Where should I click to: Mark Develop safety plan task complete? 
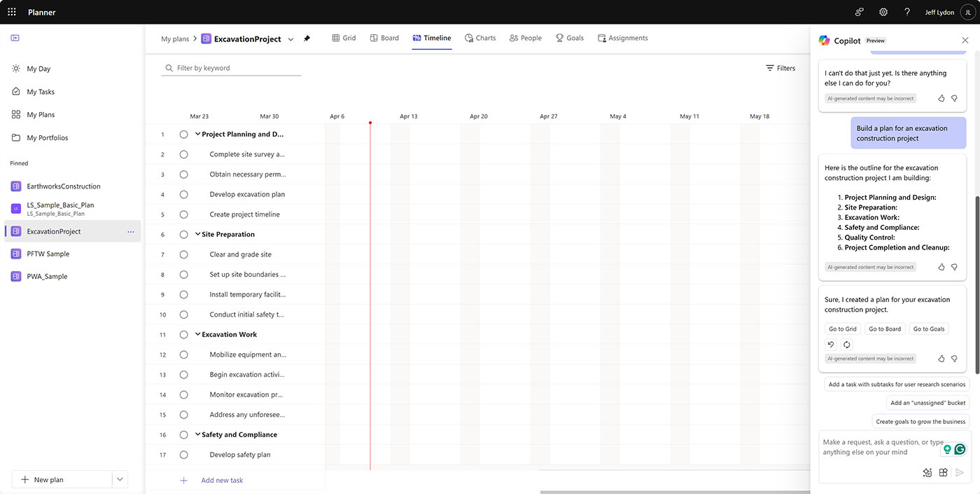point(183,455)
